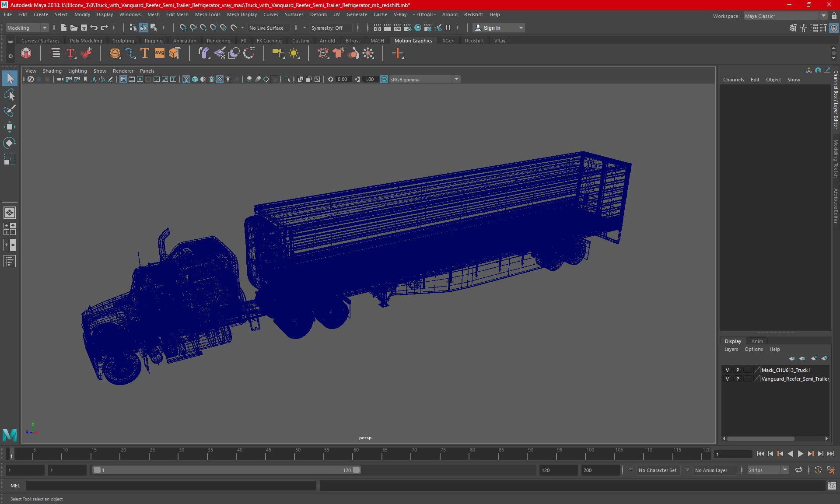This screenshot has width=840, height=504.
Task: Toggle visibility of Vanguard_Reefer_Semi_Trailer layer
Action: tap(727, 378)
